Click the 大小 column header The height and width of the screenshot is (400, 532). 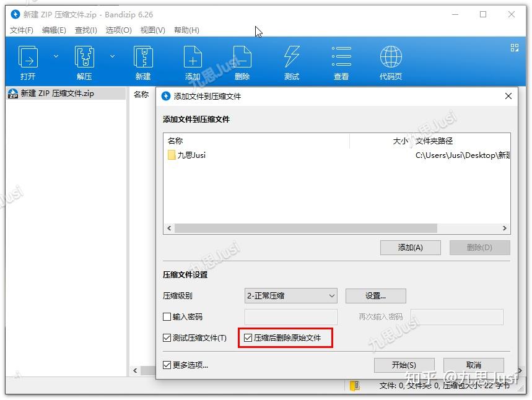[x=400, y=141]
